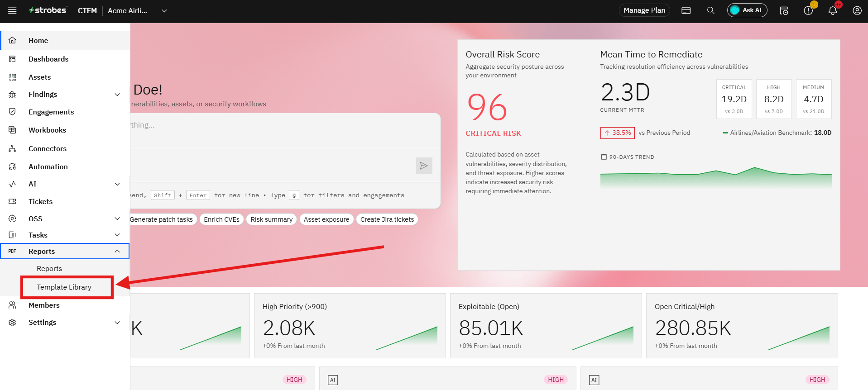The image size is (868, 390).
Task: Open Tickets from the sidebar
Action: 40,201
